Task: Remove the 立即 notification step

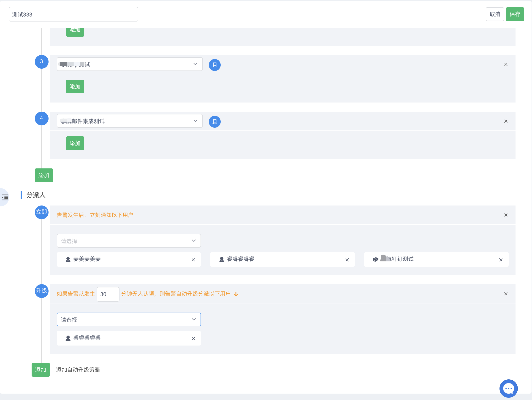Action: point(506,215)
